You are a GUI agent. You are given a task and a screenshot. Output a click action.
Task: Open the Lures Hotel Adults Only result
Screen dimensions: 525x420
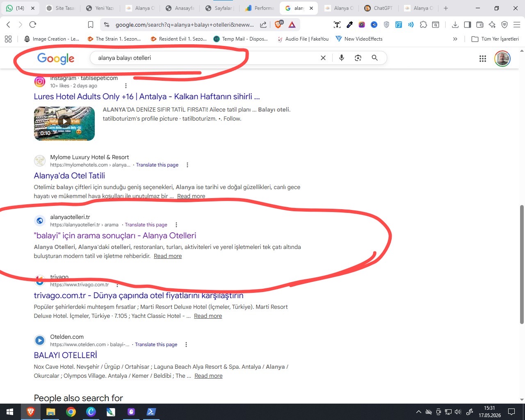click(x=147, y=97)
